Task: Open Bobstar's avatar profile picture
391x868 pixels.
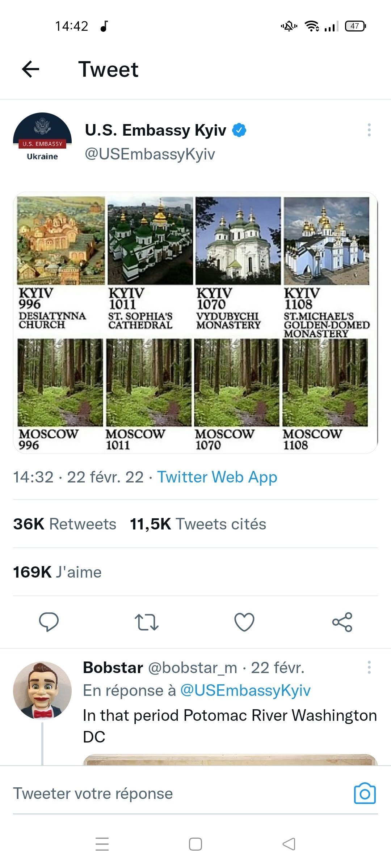Action: pyautogui.click(x=42, y=691)
